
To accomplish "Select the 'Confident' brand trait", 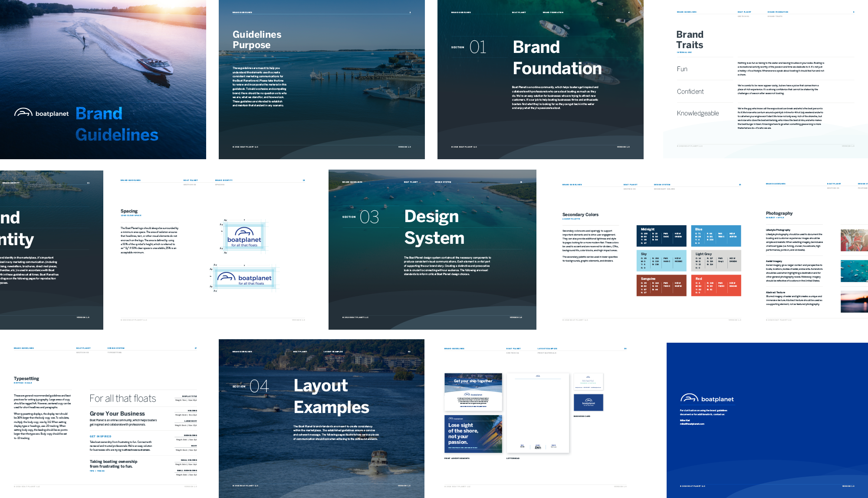I will point(690,92).
